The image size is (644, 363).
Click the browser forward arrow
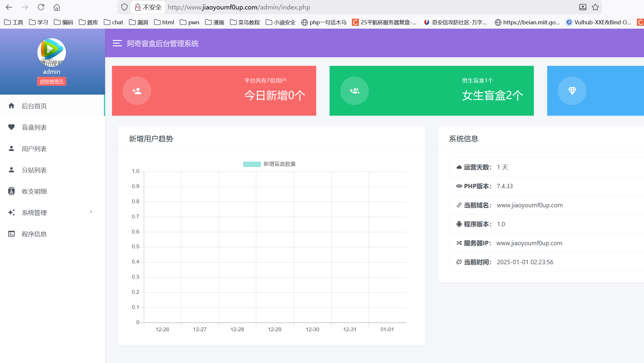[25, 7]
